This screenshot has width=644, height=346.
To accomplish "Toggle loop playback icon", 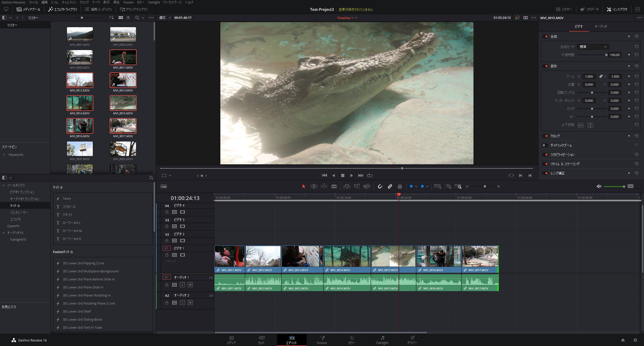I will 370,175.
